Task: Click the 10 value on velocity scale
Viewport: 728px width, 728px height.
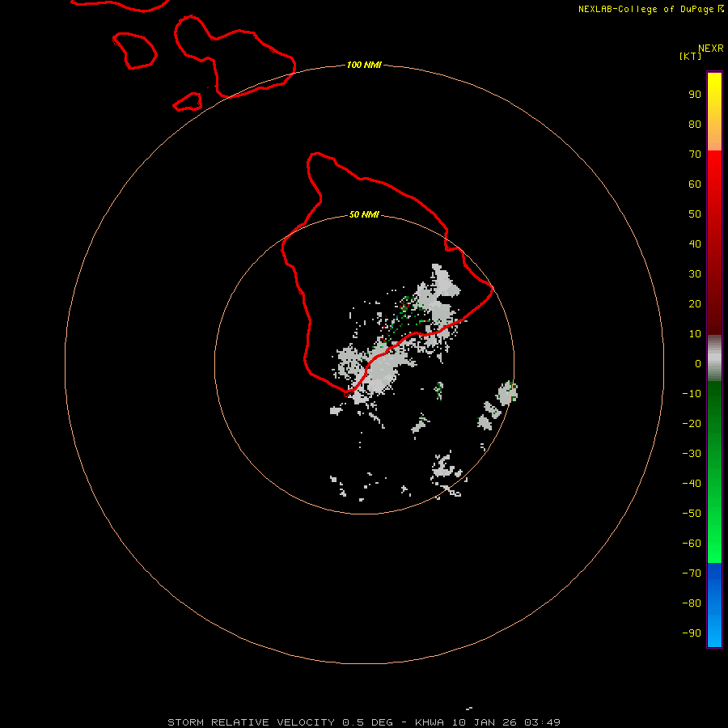Action: tap(695, 334)
